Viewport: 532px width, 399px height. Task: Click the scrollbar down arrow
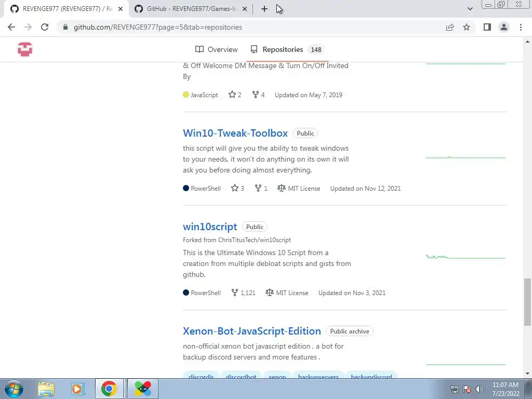click(527, 374)
